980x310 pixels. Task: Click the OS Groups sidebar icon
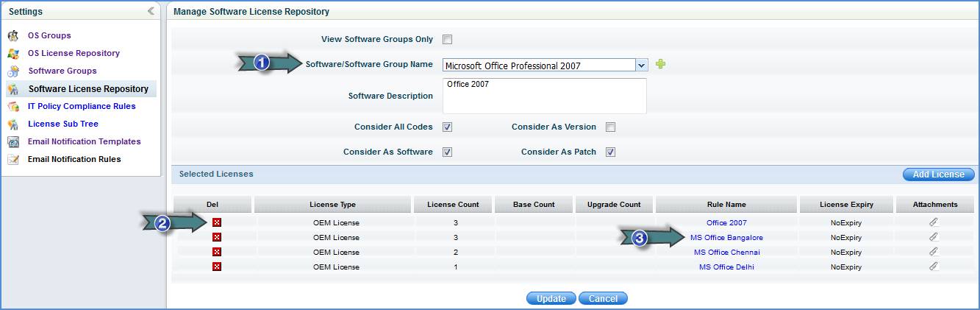tap(12, 35)
